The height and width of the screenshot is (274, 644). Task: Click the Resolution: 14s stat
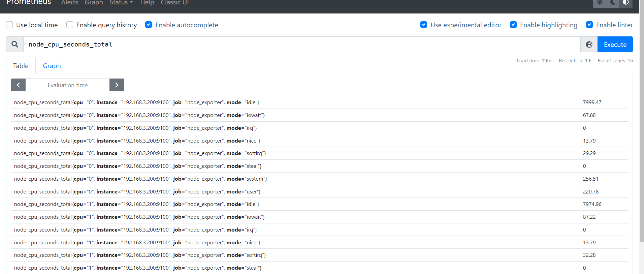pos(576,61)
